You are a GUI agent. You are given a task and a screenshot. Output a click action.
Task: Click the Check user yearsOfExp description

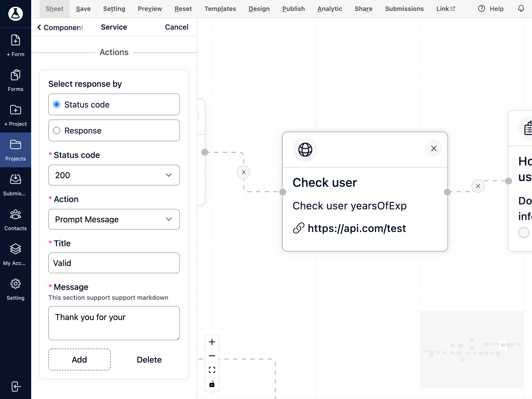point(350,206)
